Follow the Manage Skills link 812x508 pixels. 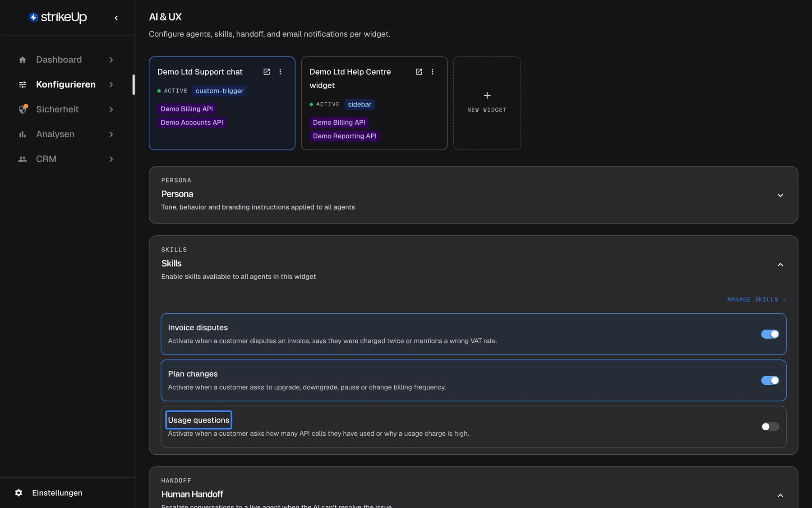pyautogui.click(x=757, y=300)
